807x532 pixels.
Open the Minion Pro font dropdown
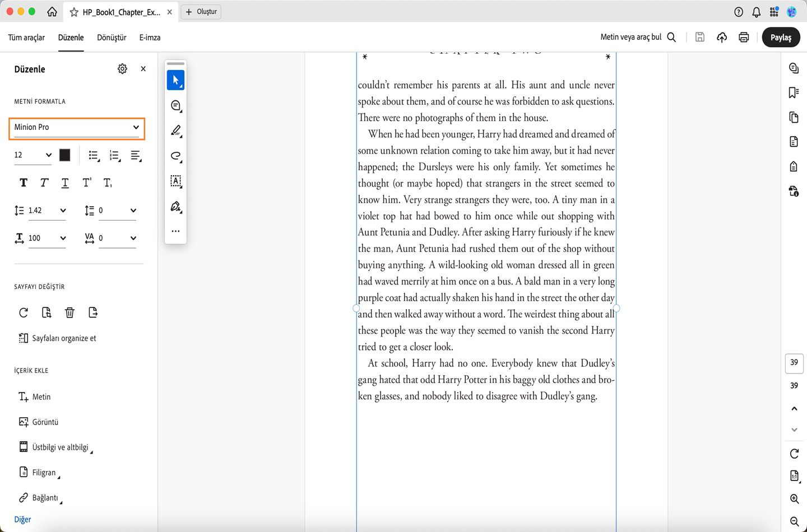point(77,128)
